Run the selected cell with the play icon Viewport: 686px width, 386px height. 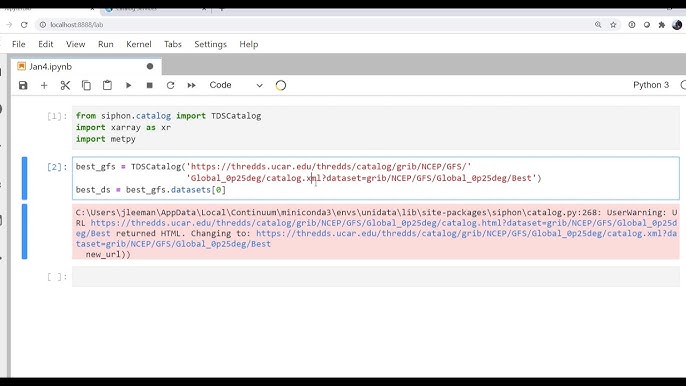(128, 85)
